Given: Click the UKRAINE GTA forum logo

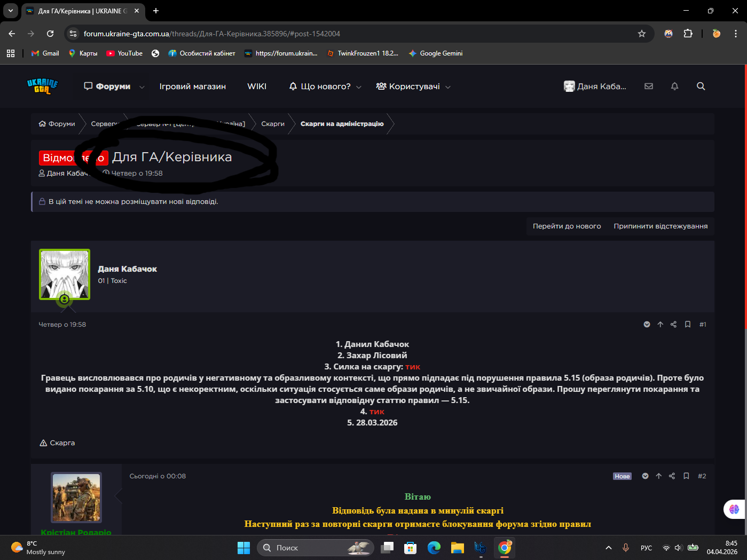Looking at the screenshot, I should pyautogui.click(x=43, y=86).
